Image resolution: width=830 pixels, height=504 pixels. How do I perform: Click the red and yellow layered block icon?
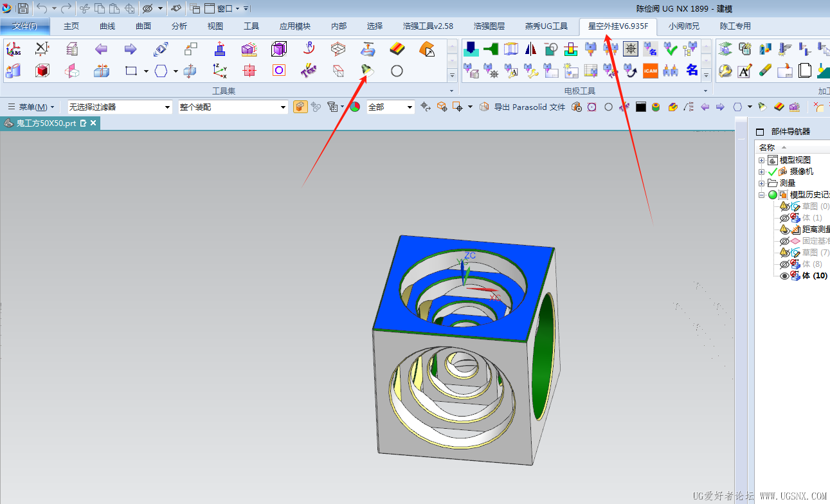tap(397, 49)
